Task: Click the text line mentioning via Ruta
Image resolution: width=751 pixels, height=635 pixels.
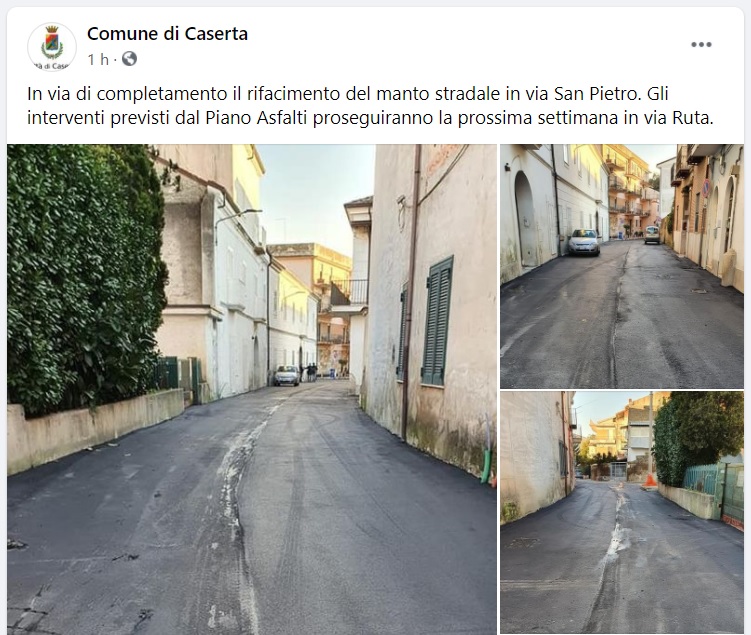Action: tap(370, 118)
